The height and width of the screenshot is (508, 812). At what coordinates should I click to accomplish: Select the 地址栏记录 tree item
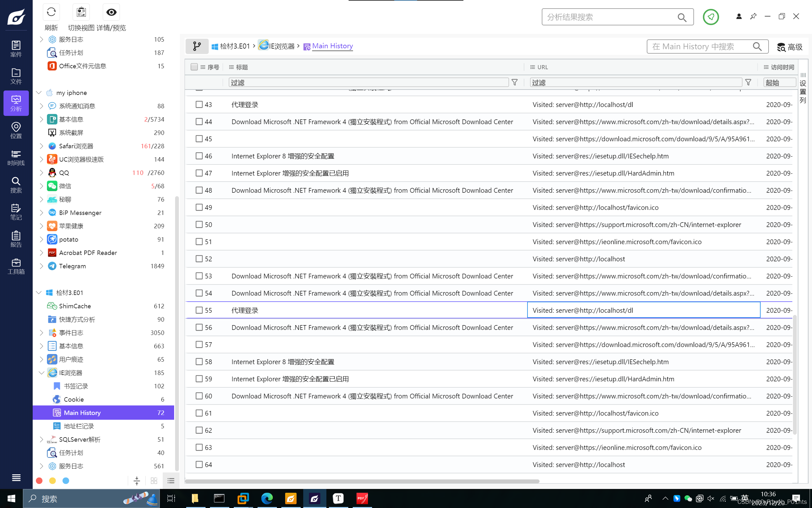pyautogui.click(x=103, y=426)
